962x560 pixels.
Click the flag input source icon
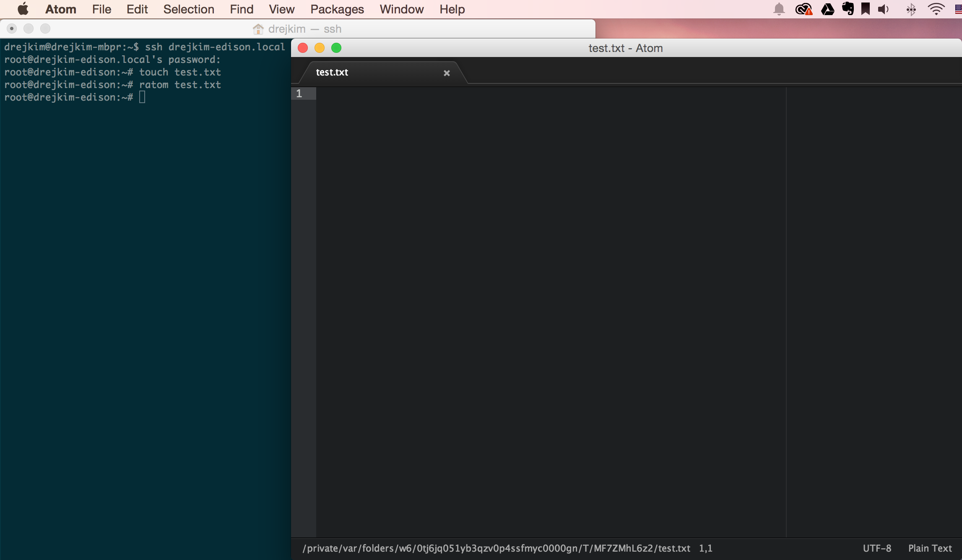tap(958, 9)
